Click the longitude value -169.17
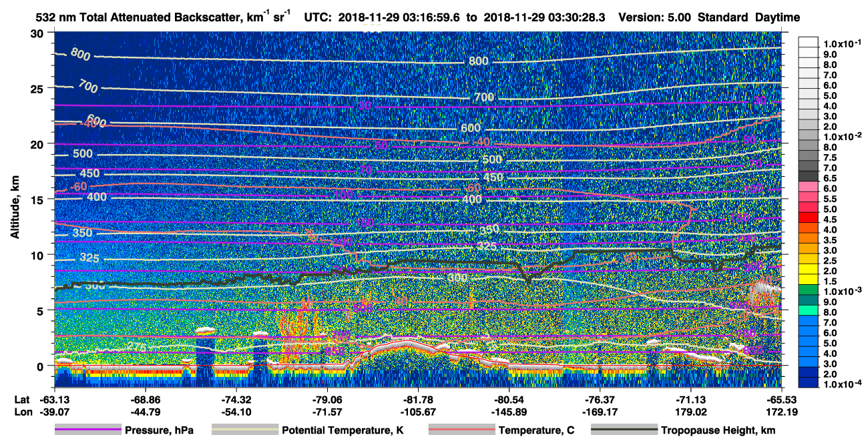The width and height of the screenshot is (868, 445). coord(600,411)
